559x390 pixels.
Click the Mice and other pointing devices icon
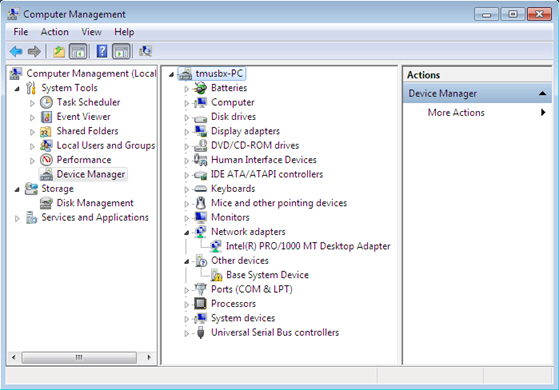tap(201, 203)
